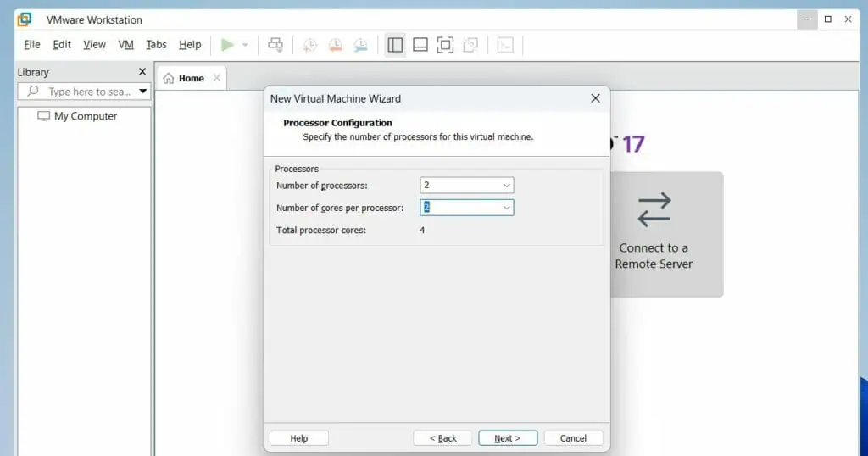Click the Take Snapshot clock icon
The image size is (868, 456).
[310, 45]
